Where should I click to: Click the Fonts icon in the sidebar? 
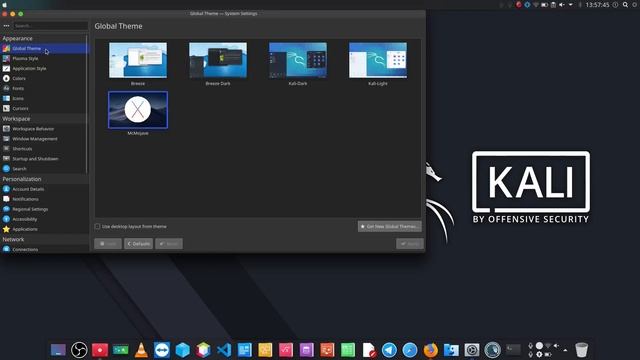[6, 88]
